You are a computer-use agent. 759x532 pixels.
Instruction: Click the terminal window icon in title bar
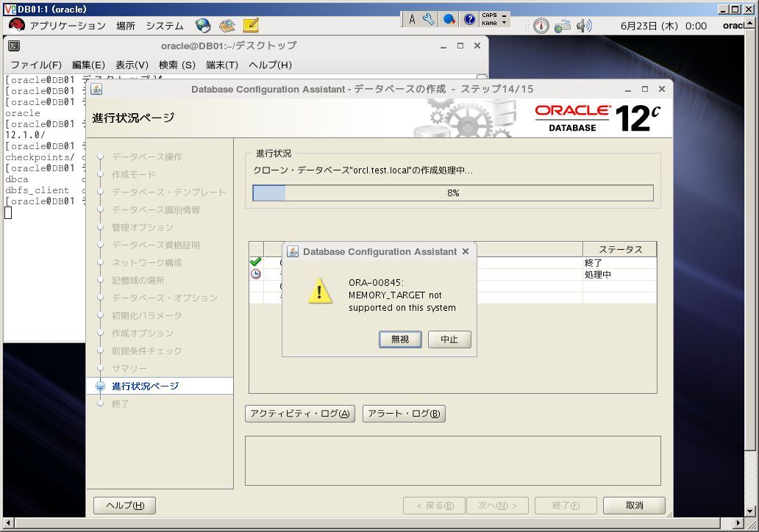tap(14, 46)
